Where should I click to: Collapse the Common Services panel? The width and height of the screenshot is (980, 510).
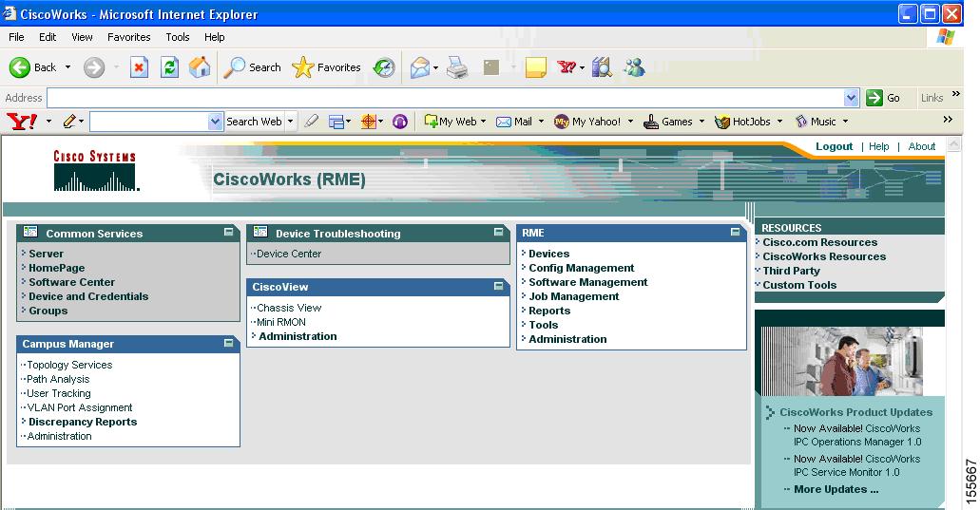[229, 233]
